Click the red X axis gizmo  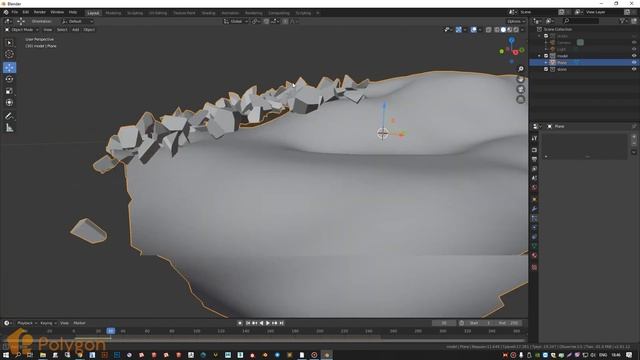pos(516,52)
